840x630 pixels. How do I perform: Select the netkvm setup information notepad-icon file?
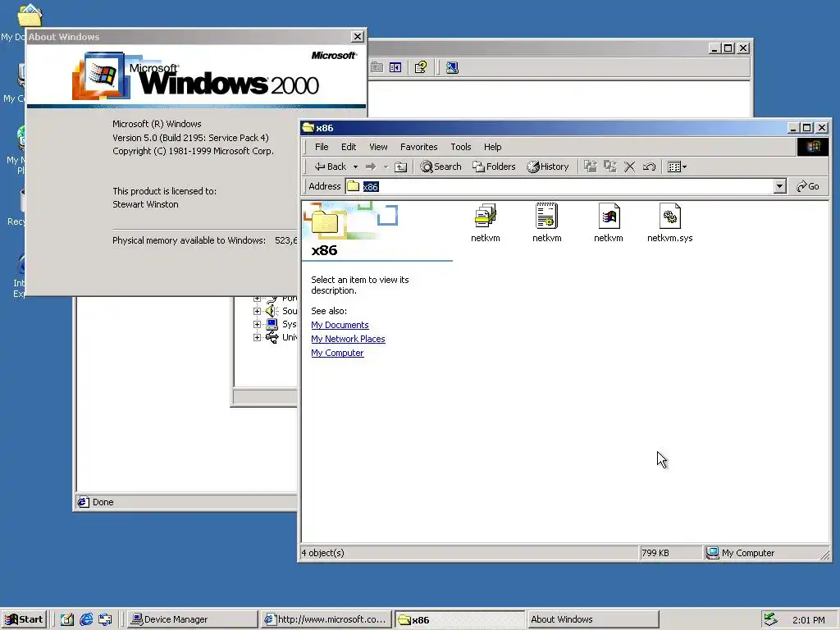pos(546,223)
